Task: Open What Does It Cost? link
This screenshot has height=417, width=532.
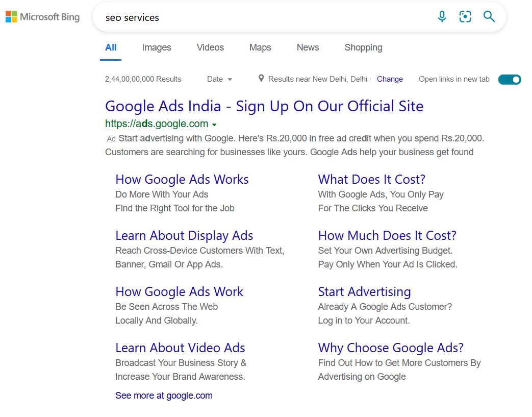Action: coord(371,179)
